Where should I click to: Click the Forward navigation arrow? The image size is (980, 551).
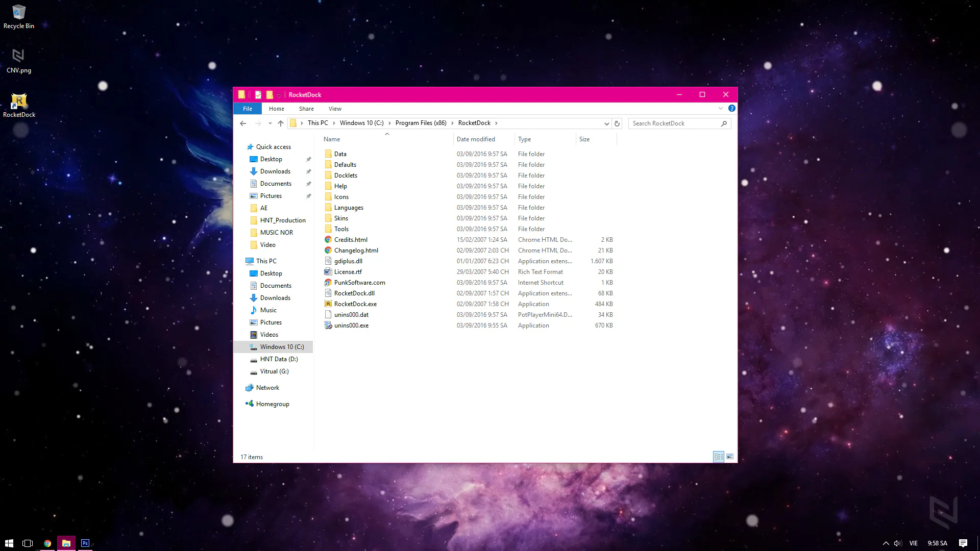click(x=258, y=123)
